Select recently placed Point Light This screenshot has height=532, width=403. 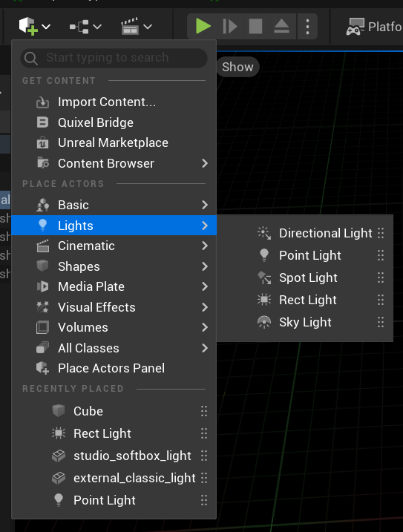[x=114, y=500]
